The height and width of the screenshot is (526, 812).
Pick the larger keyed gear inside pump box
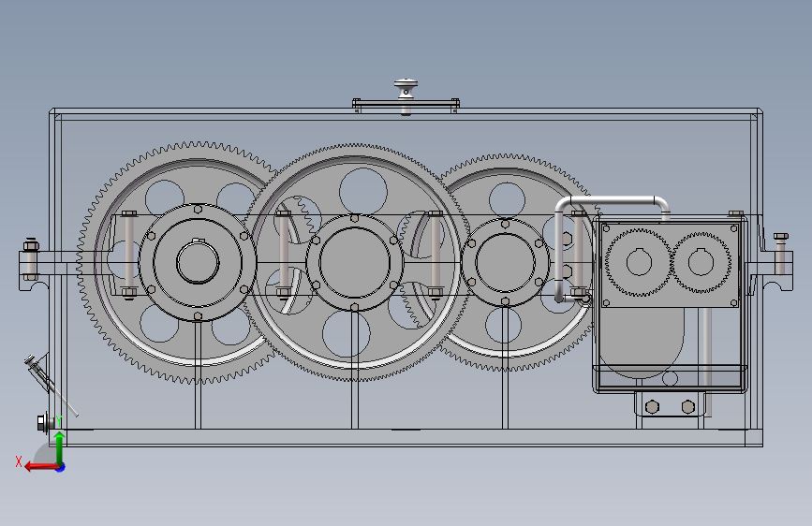click(x=639, y=262)
